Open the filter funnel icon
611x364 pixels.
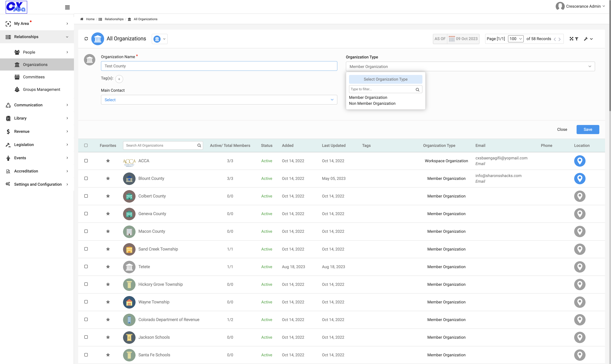tap(577, 39)
